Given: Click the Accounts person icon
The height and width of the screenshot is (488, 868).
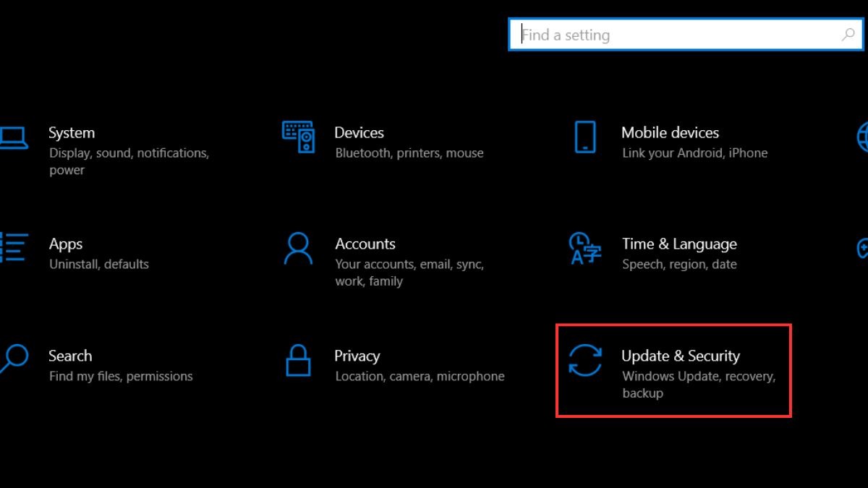Looking at the screenshot, I should 298,248.
